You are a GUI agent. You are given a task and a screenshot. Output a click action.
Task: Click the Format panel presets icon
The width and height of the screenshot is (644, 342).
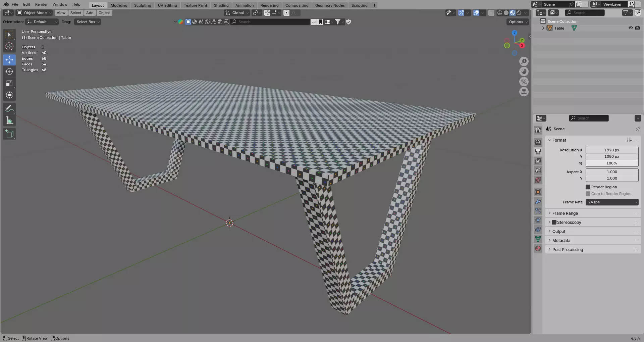629,140
